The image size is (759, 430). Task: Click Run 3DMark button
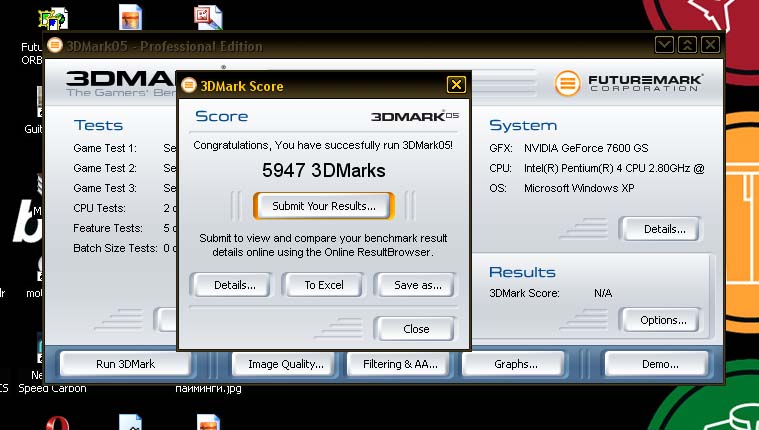(x=125, y=364)
